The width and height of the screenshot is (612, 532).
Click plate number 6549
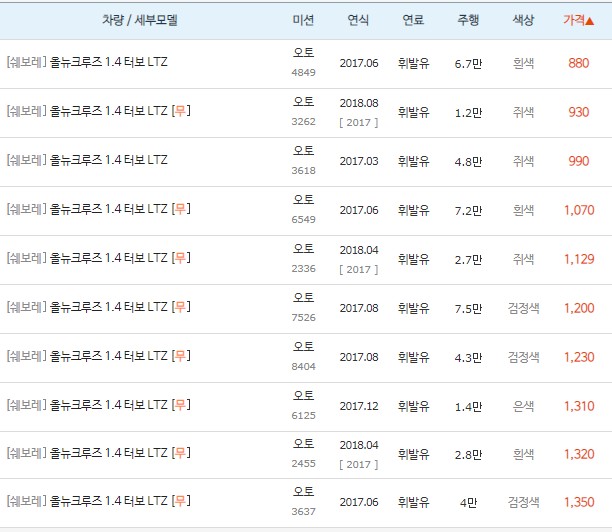[x=303, y=220]
